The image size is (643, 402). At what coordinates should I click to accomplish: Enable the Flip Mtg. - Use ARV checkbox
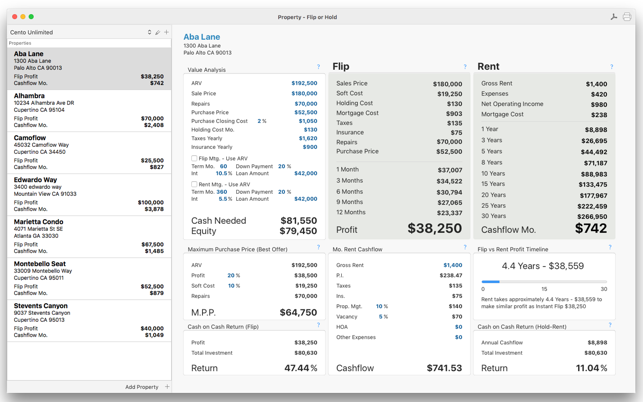(x=194, y=158)
